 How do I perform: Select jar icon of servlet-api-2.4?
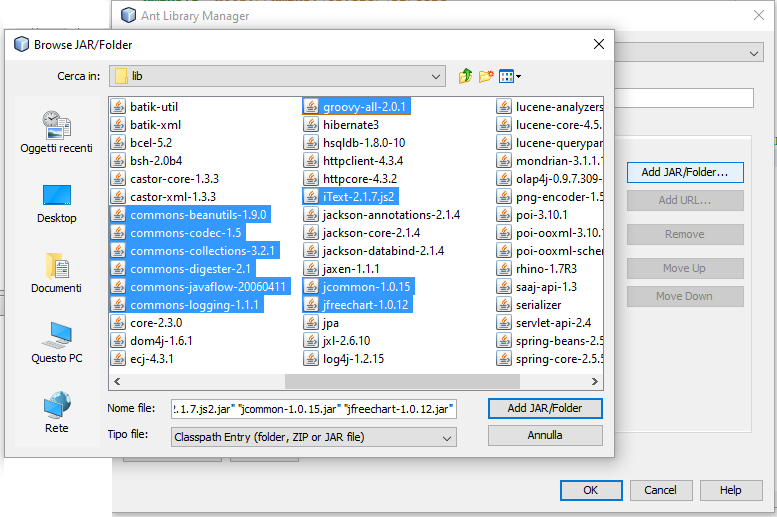click(504, 323)
